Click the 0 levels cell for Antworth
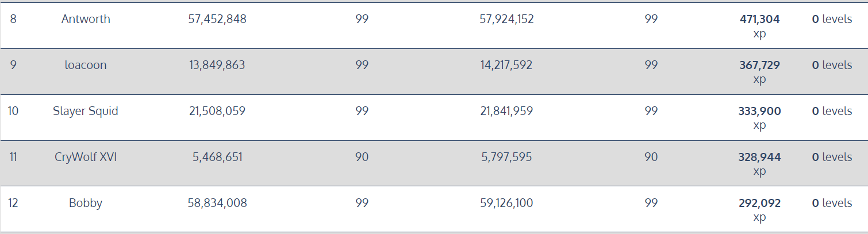 [832, 19]
